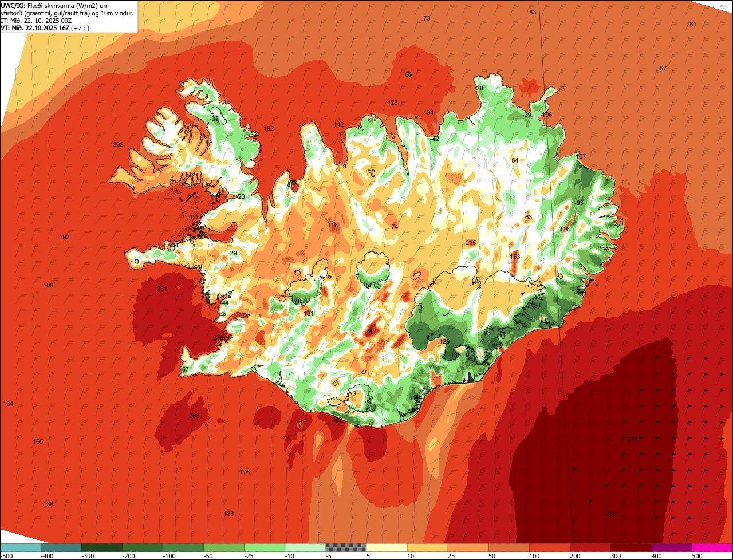Pick the -25 to -10 light green legend swatch
733x560 pixels.
pyautogui.click(x=264, y=547)
